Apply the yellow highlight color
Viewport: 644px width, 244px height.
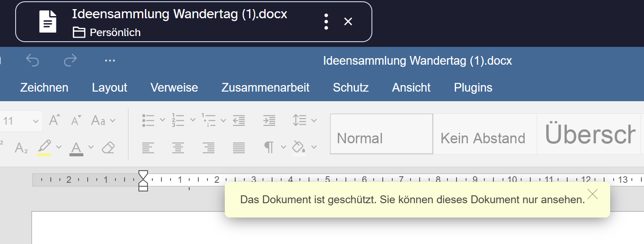(x=44, y=148)
